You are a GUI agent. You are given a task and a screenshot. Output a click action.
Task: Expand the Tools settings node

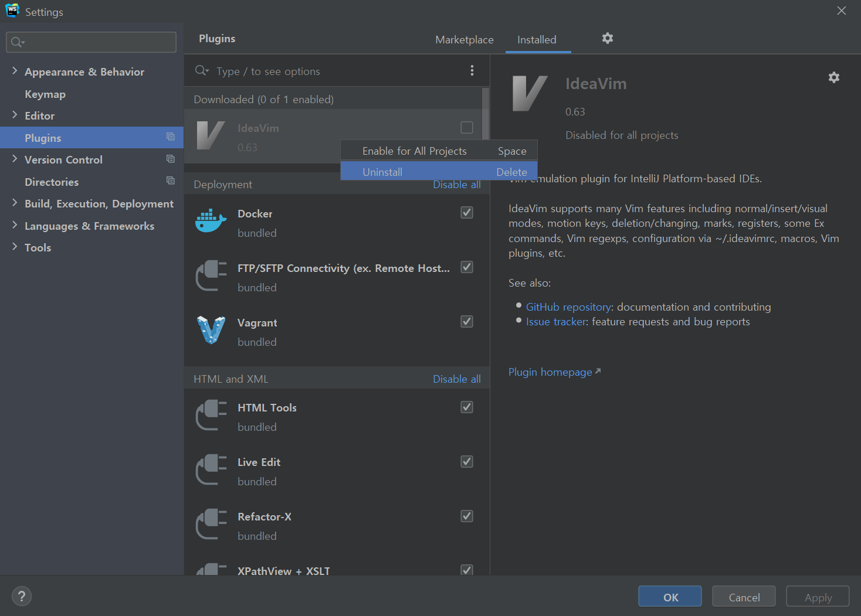coord(15,247)
